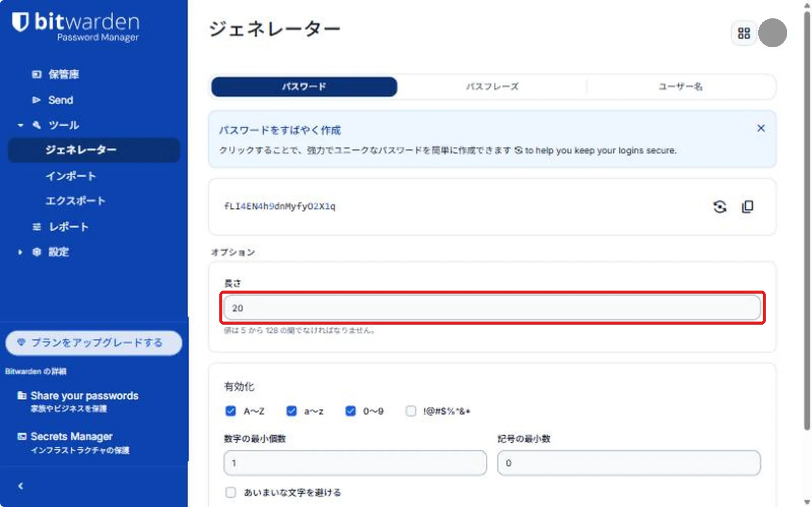Click the 記号の最小数 input field

pos(629,463)
